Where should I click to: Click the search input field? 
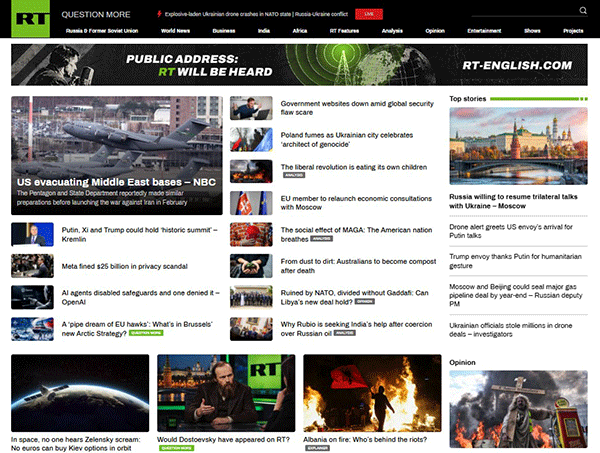524,11
